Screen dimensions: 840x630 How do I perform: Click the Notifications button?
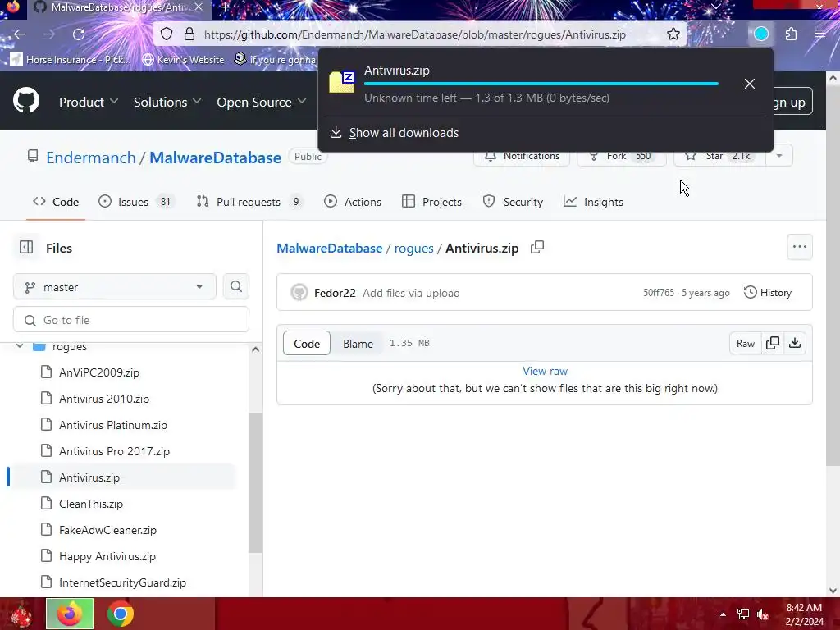(521, 156)
